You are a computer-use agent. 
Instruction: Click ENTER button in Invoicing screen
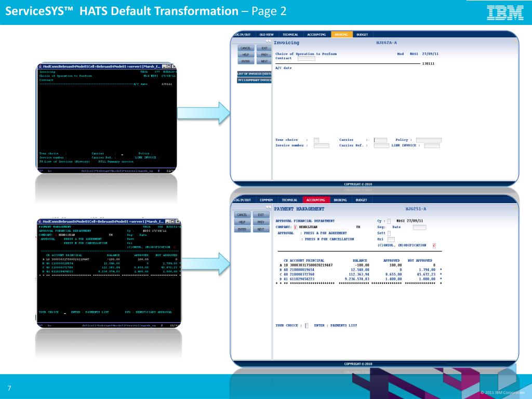[246, 61]
